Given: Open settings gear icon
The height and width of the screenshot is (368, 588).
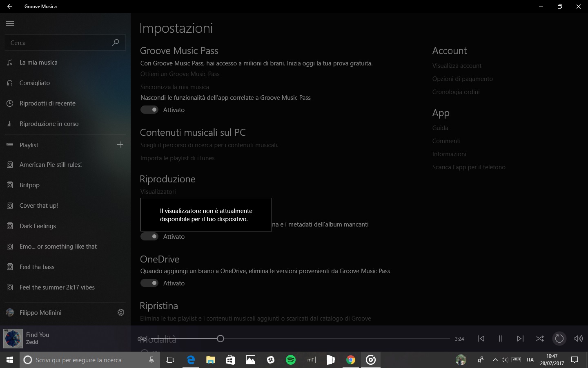Looking at the screenshot, I should pyautogui.click(x=121, y=312).
